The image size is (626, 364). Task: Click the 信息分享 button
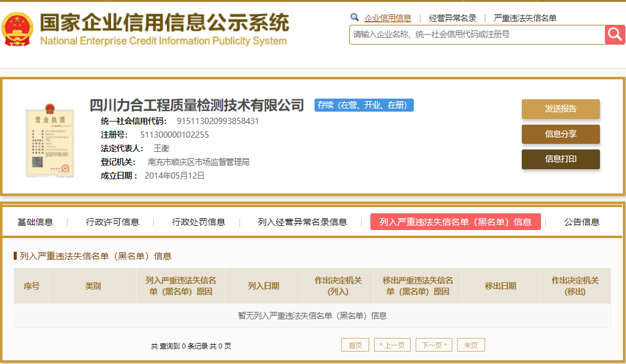(560, 134)
